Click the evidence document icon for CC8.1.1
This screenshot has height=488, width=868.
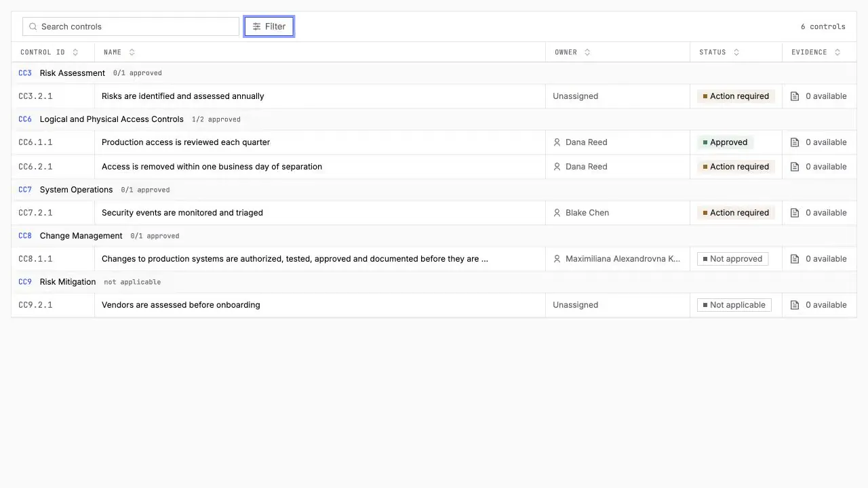tap(795, 259)
